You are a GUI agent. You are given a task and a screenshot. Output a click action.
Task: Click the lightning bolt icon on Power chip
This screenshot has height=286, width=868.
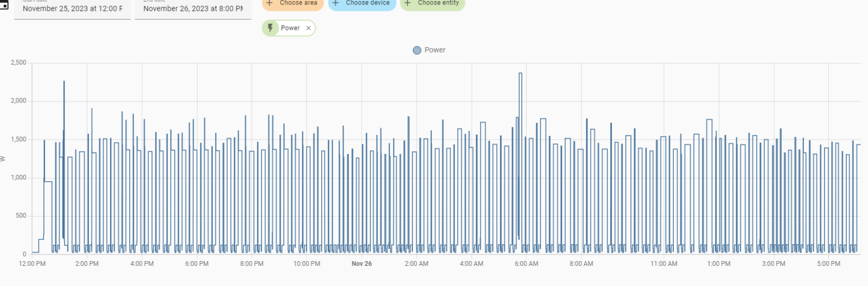tap(270, 28)
